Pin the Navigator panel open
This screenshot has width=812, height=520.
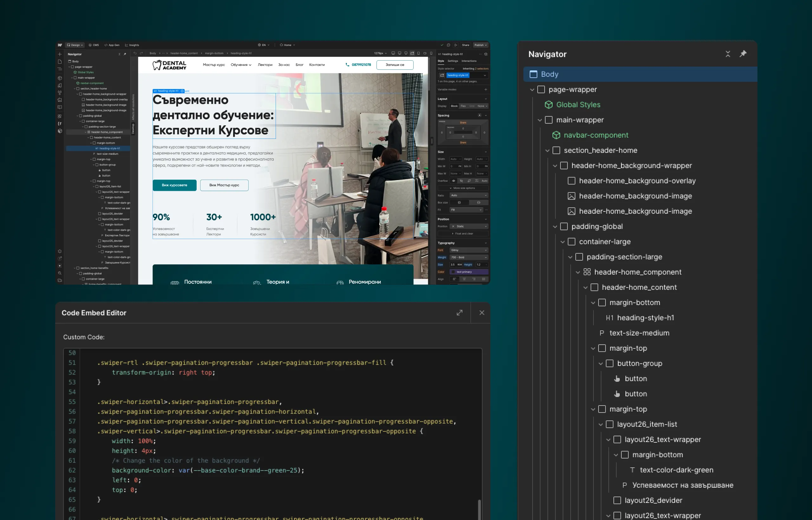click(x=743, y=54)
